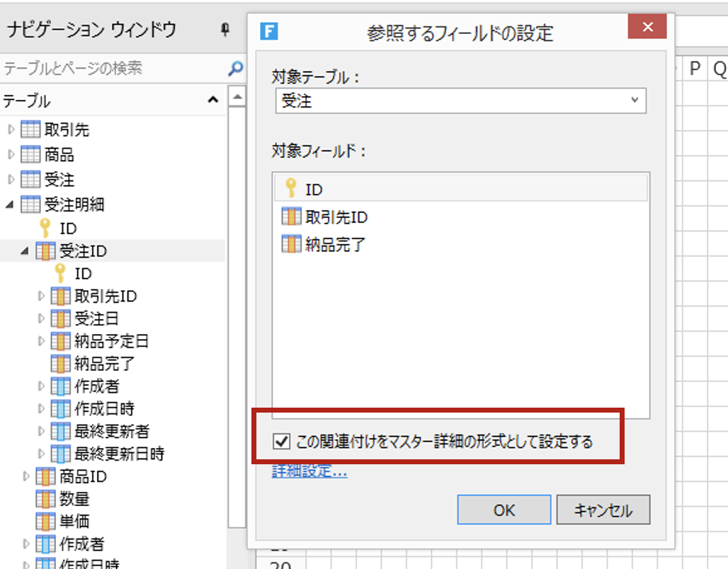This screenshot has height=569, width=728.
Task: Select the 取引先ID field icon in the dialog list
Action: coord(290,217)
